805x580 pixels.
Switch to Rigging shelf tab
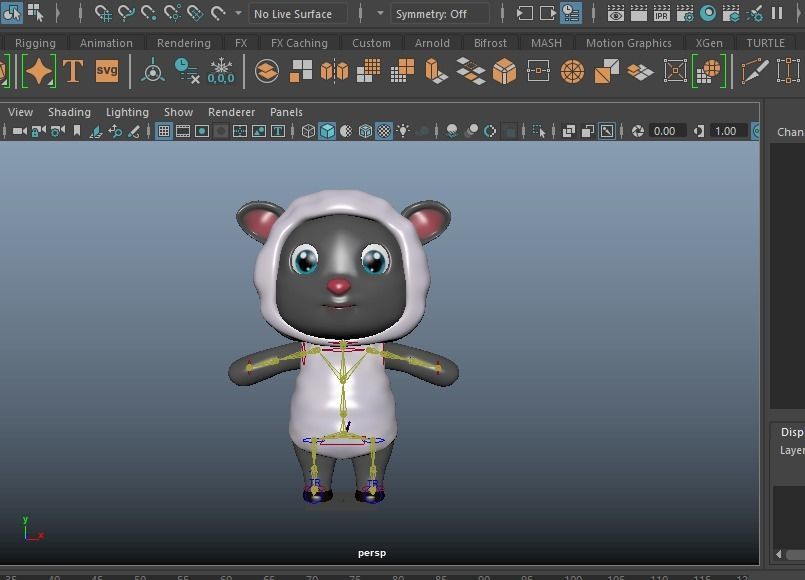pos(35,43)
